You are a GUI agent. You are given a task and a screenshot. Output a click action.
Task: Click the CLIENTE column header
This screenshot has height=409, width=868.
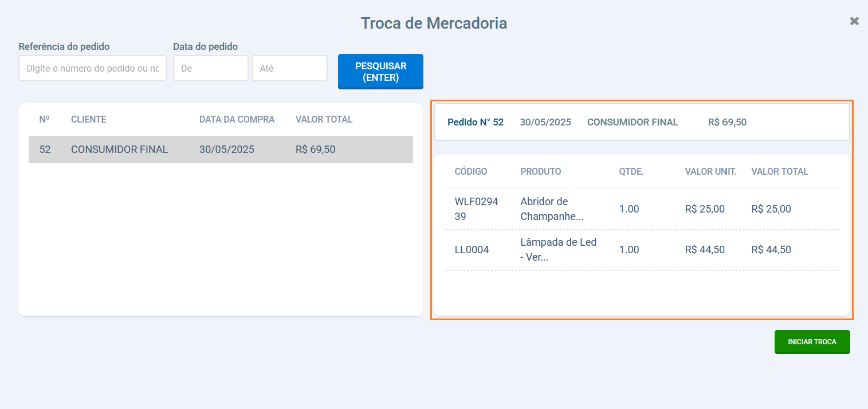[88, 120]
